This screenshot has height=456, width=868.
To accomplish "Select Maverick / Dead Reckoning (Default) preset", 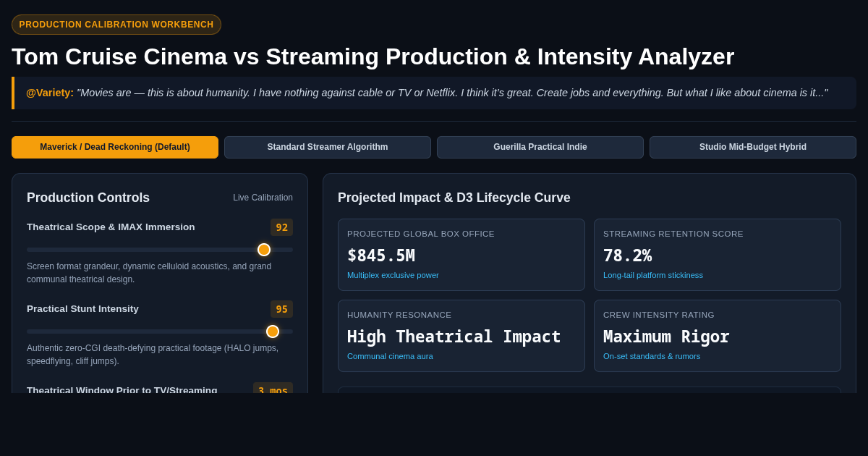I will [x=115, y=147].
